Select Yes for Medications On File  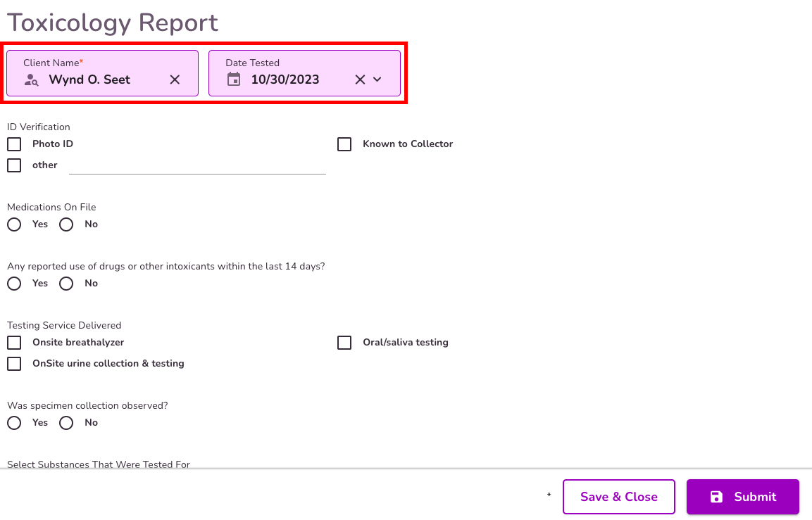13,224
